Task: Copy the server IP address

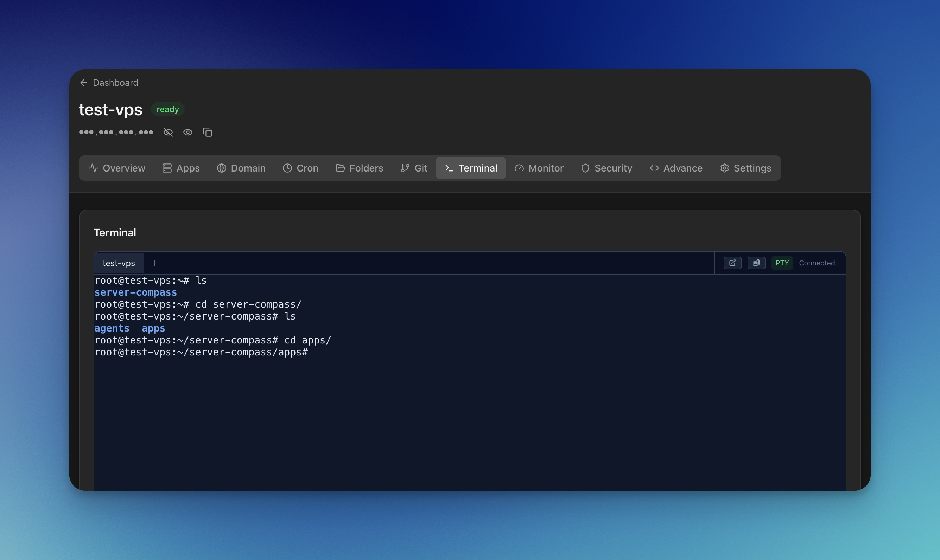Action: click(x=208, y=132)
